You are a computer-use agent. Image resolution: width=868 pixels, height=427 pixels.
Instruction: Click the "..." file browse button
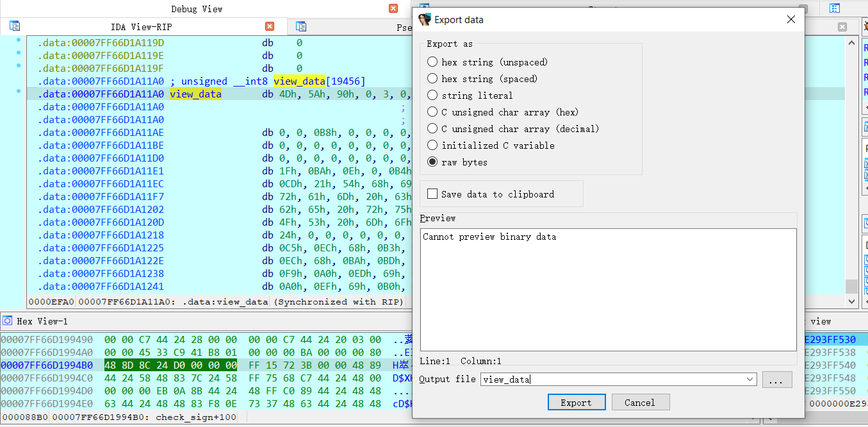(x=777, y=379)
